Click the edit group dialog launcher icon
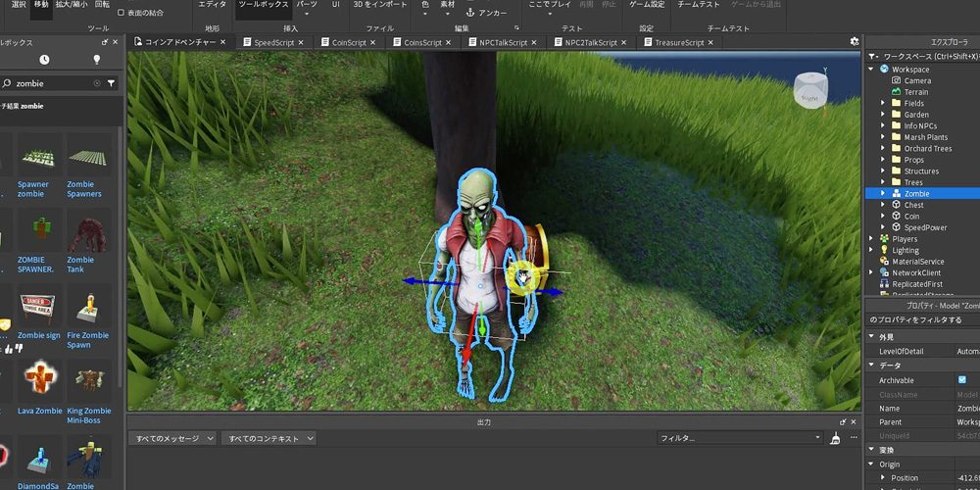980x490 pixels. click(x=516, y=28)
